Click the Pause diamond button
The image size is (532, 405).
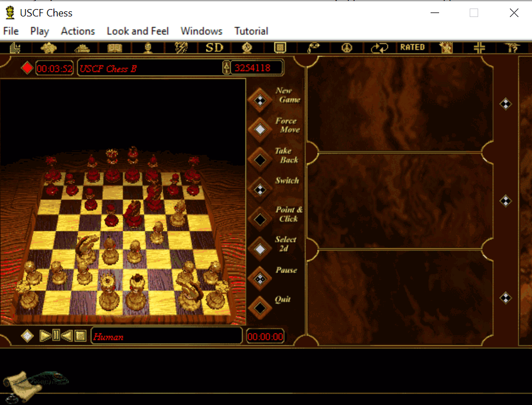(x=260, y=279)
